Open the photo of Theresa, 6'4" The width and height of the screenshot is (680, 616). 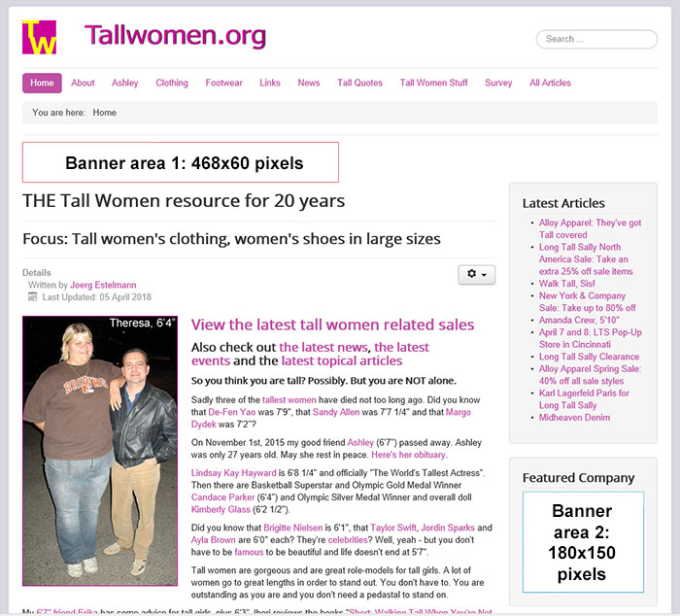pos(100,451)
